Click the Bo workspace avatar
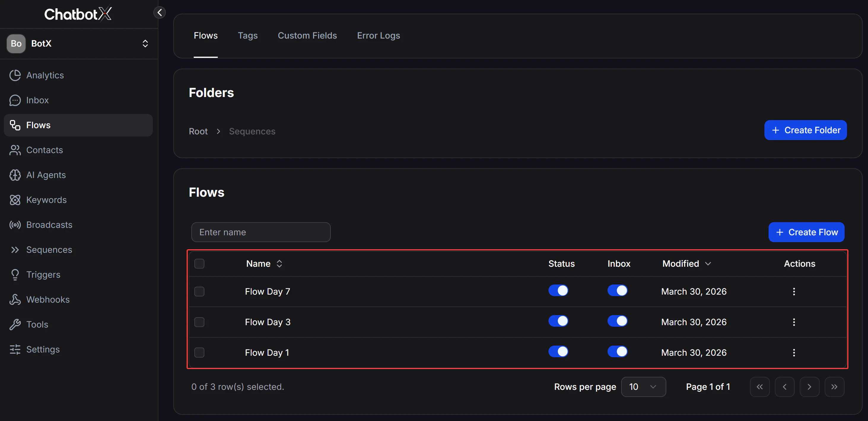Viewport: 868px width, 421px height. pyautogui.click(x=16, y=44)
